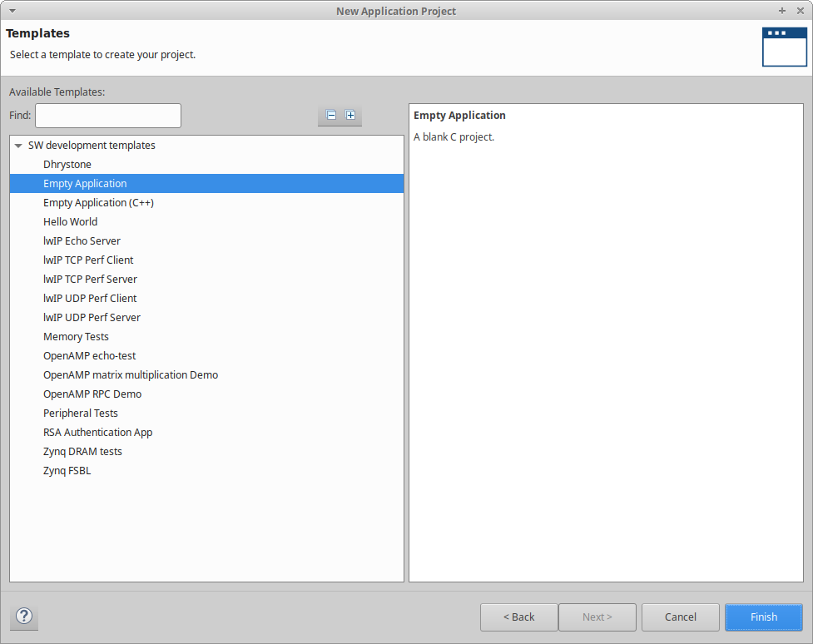The image size is (813, 644).
Task: Select the Zynq FSBL template
Action: (67, 471)
